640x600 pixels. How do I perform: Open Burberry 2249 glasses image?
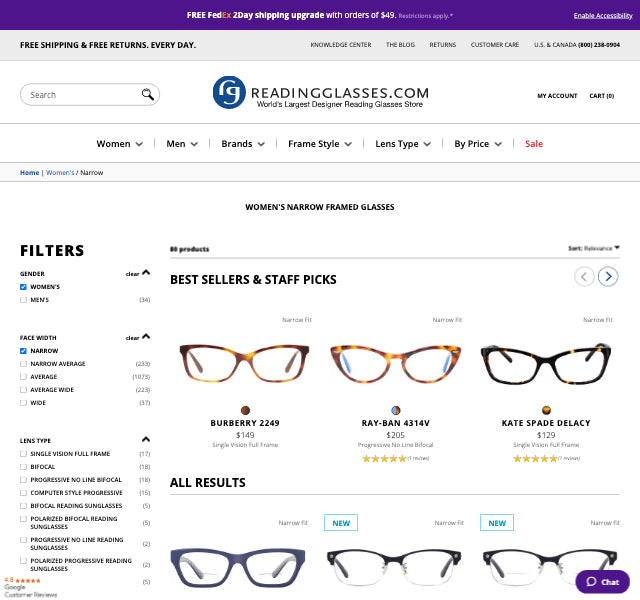(245, 364)
